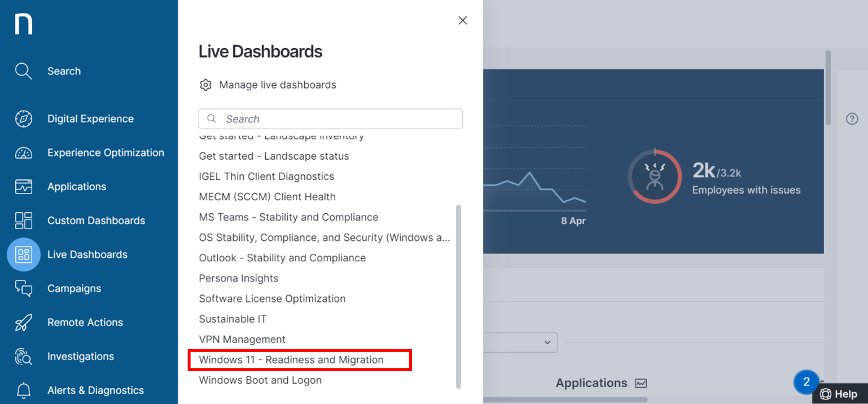Screen dimensions: 868x404
Task: Click the dashboard list vertical scrollbar
Action: tap(458, 296)
